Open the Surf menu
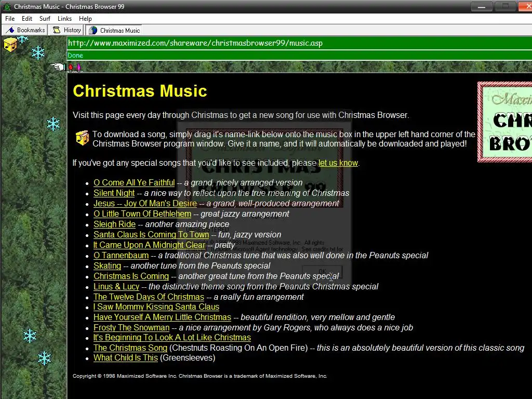 45,19
